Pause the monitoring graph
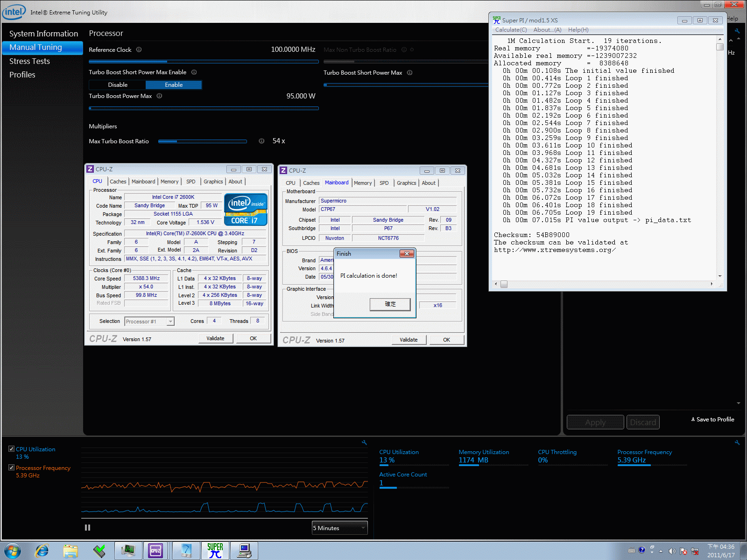This screenshot has width=747, height=560. click(x=87, y=528)
